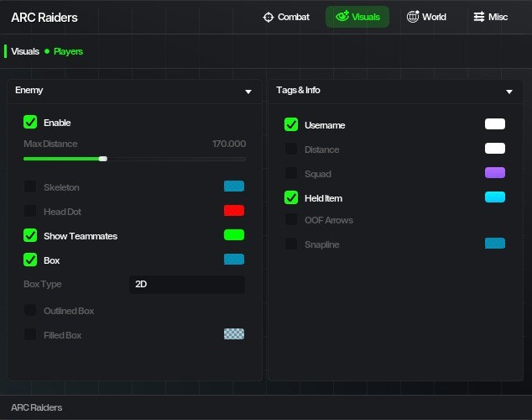Click the Players breadcrumb link
Screen dimensions: 532x420
click(68, 51)
